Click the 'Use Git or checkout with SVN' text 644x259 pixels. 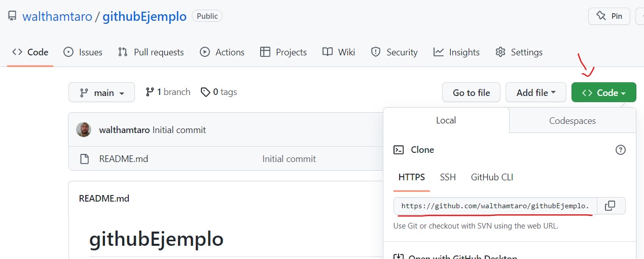pyautogui.click(x=476, y=226)
